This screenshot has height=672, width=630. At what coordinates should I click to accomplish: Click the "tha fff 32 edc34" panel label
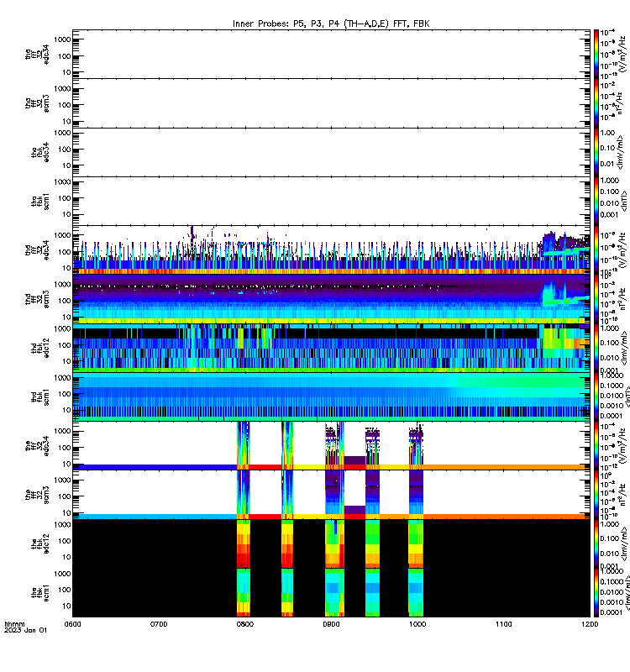point(37,55)
